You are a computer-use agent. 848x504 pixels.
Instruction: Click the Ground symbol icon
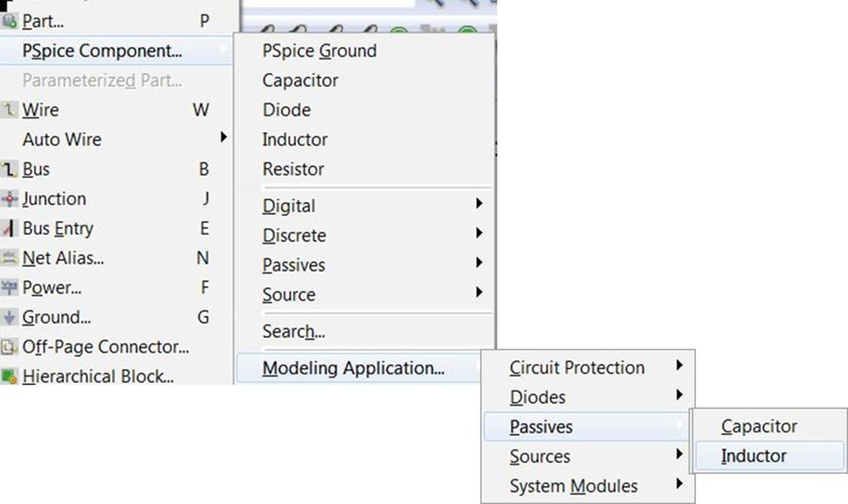click(9, 317)
